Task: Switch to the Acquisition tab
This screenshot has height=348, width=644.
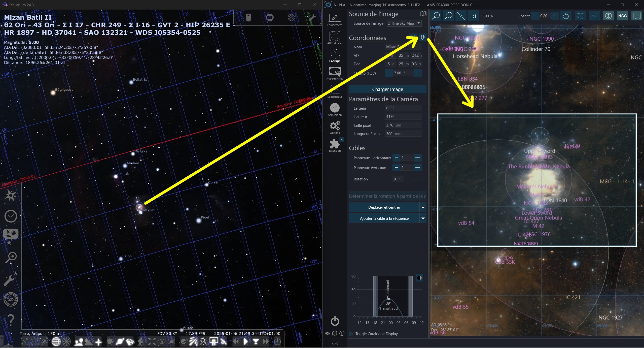Action: pos(335,110)
